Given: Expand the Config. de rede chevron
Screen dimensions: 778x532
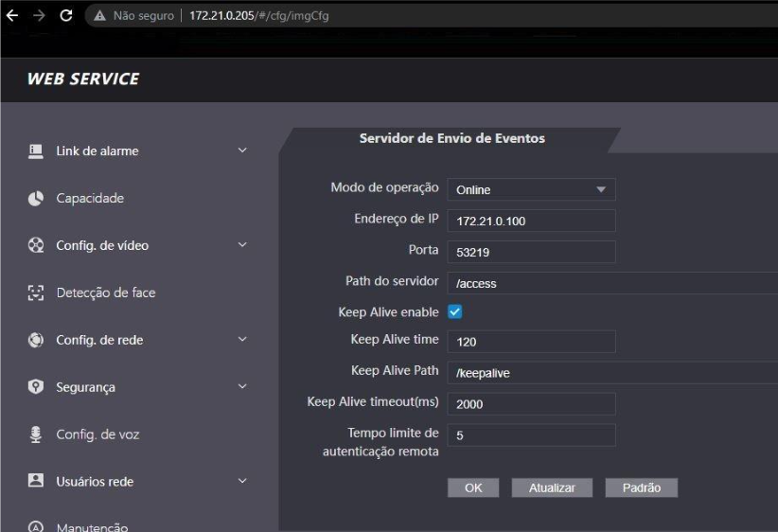Looking at the screenshot, I should pos(242,340).
